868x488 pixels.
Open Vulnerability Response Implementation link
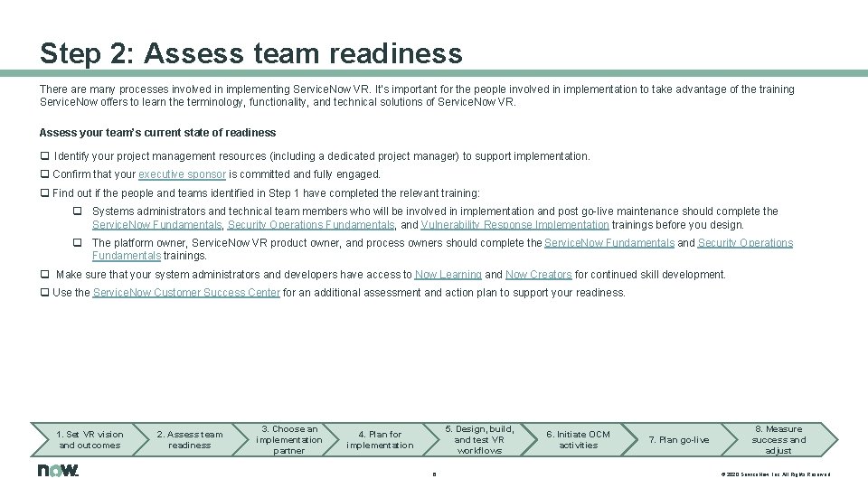pos(514,225)
